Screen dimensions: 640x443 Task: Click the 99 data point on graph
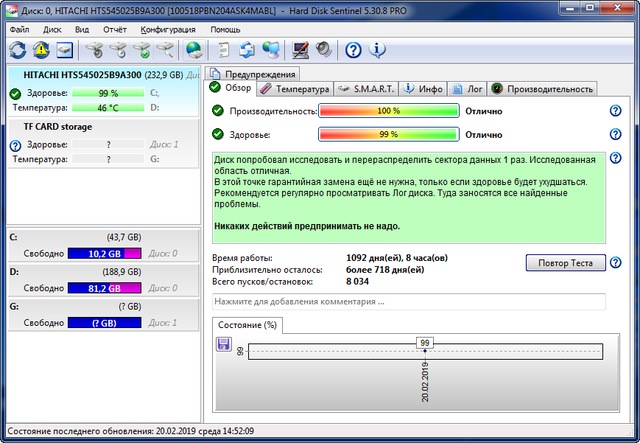pyautogui.click(x=424, y=343)
